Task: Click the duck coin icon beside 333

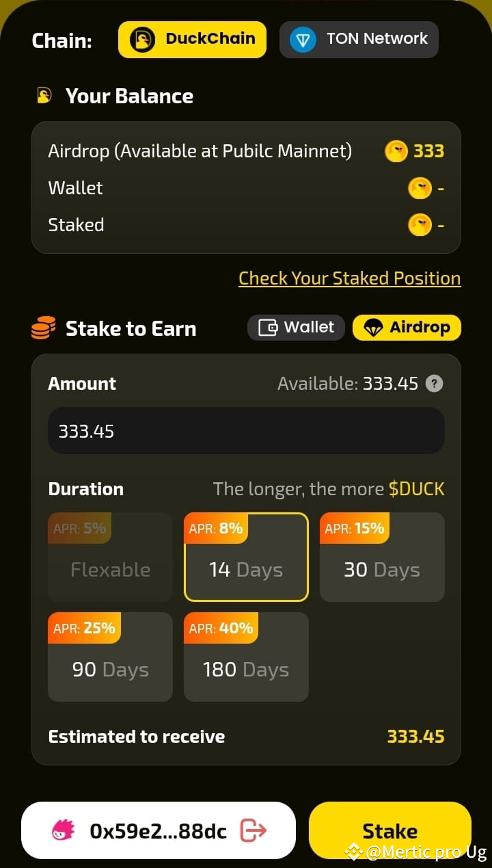Action: click(x=396, y=150)
